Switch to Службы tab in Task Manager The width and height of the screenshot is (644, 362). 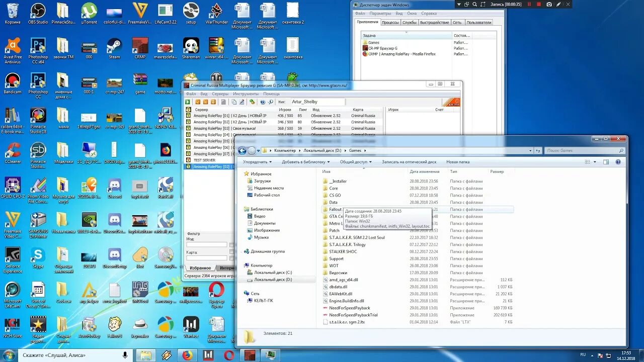(x=410, y=23)
